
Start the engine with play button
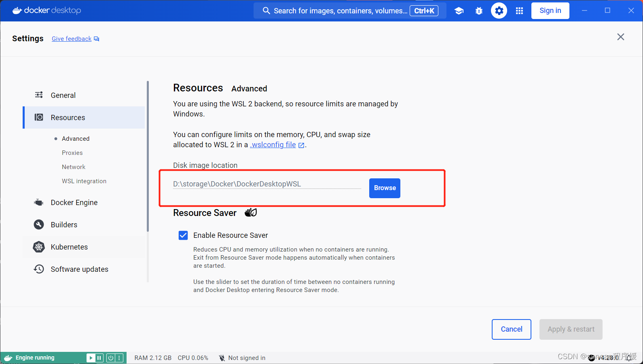tap(91, 358)
